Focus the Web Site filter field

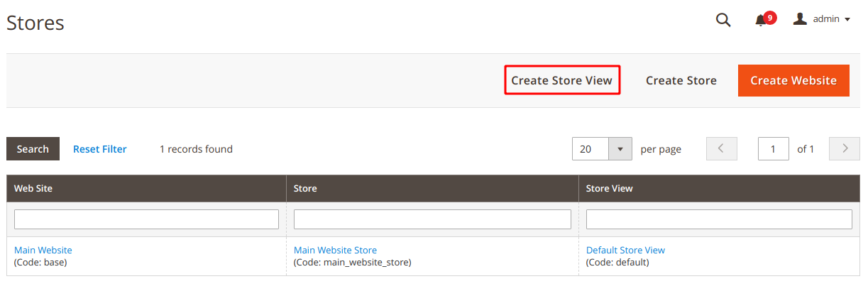point(146,219)
